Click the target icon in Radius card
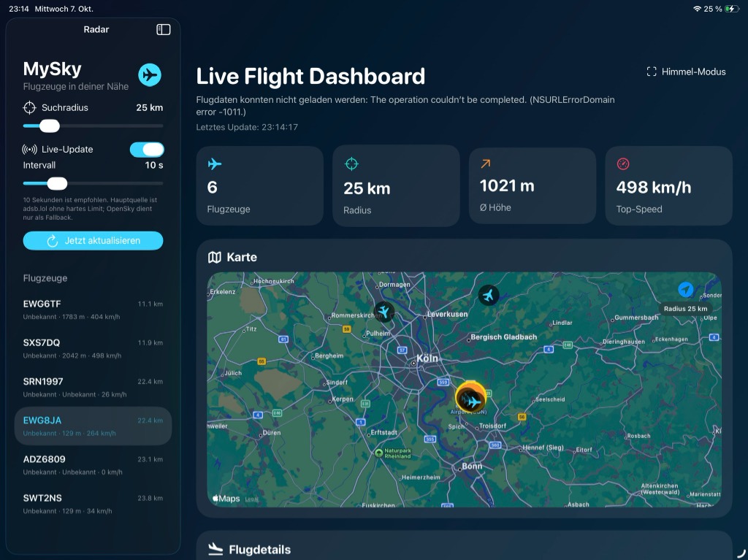 tap(351, 164)
